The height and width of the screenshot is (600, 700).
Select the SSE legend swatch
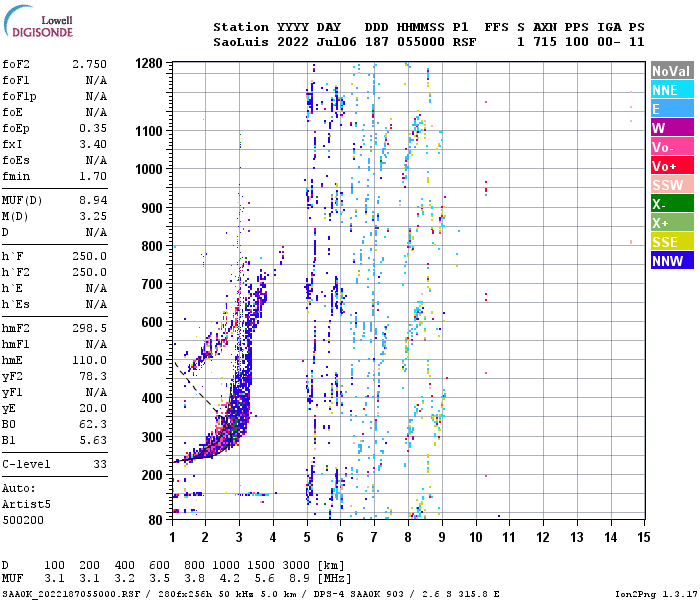[672, 242]
